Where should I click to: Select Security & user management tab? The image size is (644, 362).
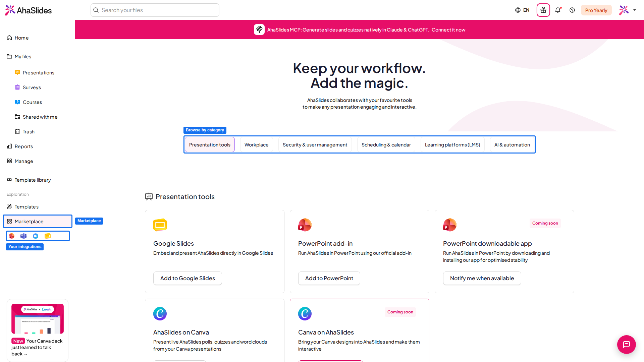click(x=315, y=144)
